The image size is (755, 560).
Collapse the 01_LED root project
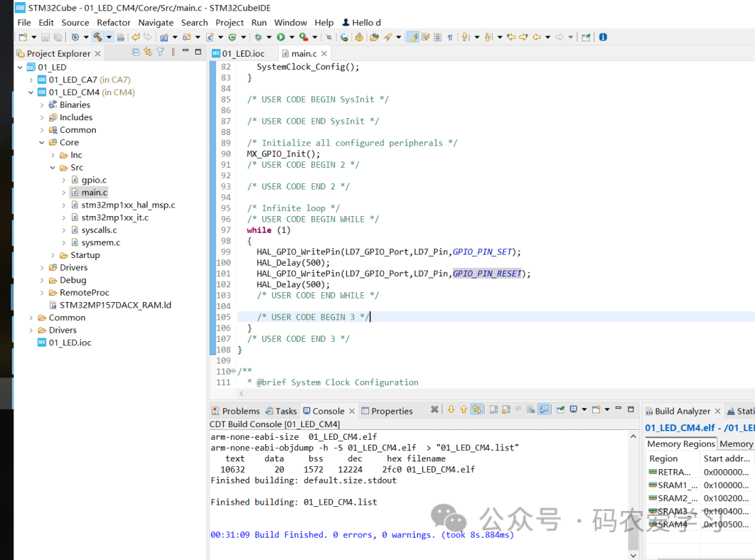point(20,67)
